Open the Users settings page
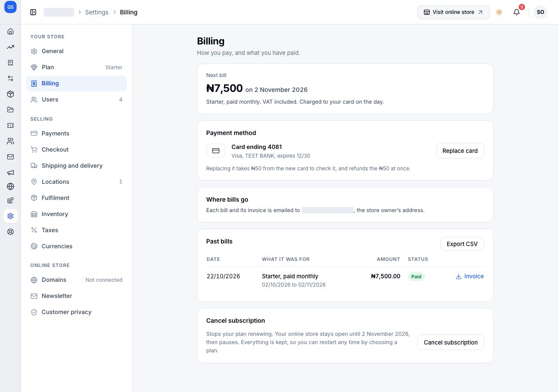This screenshot has height=392, width=558. tap(76, 100)
